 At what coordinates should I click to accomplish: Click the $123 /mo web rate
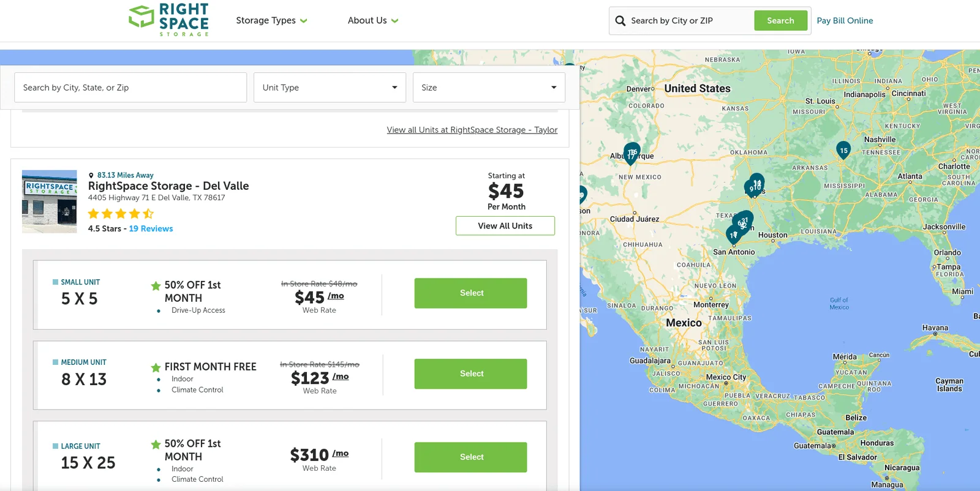pos(320,378)
